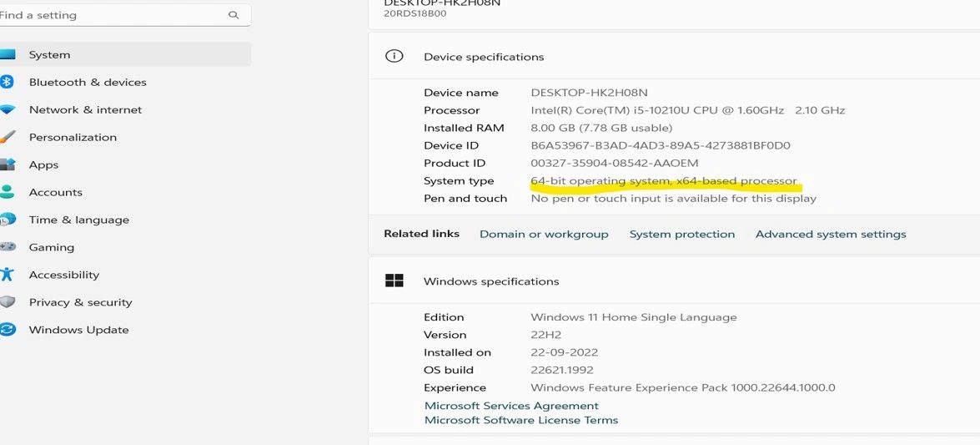Click the Windows logo beside Windows specifications
This screenshot has height=445, width=980.
(x=394, y=281)
